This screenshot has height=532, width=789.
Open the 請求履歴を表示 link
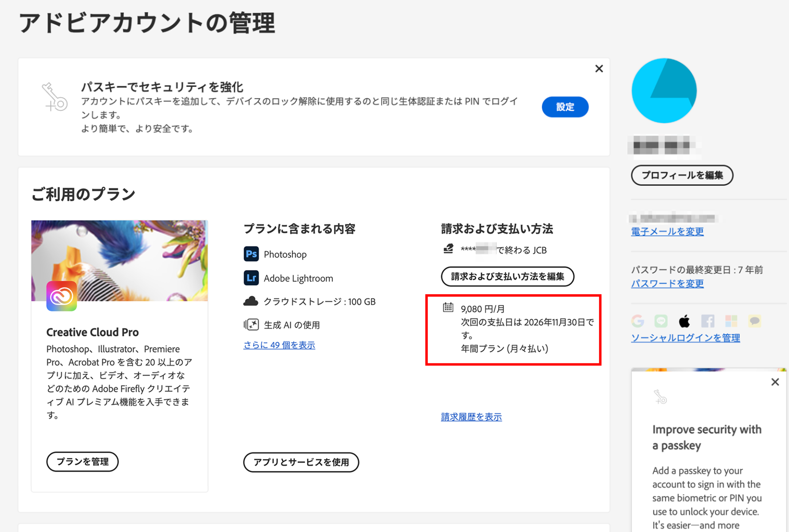(x=471, y=416)
